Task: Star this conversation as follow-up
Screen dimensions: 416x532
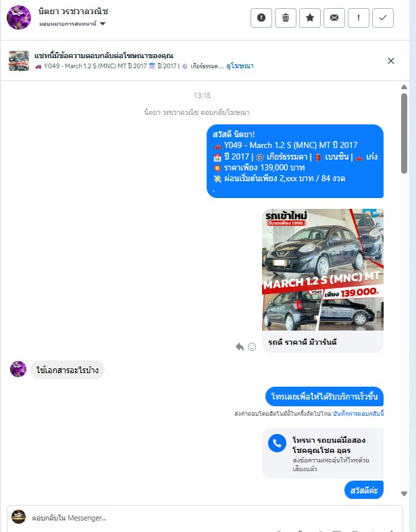Action: click(310, 18)
